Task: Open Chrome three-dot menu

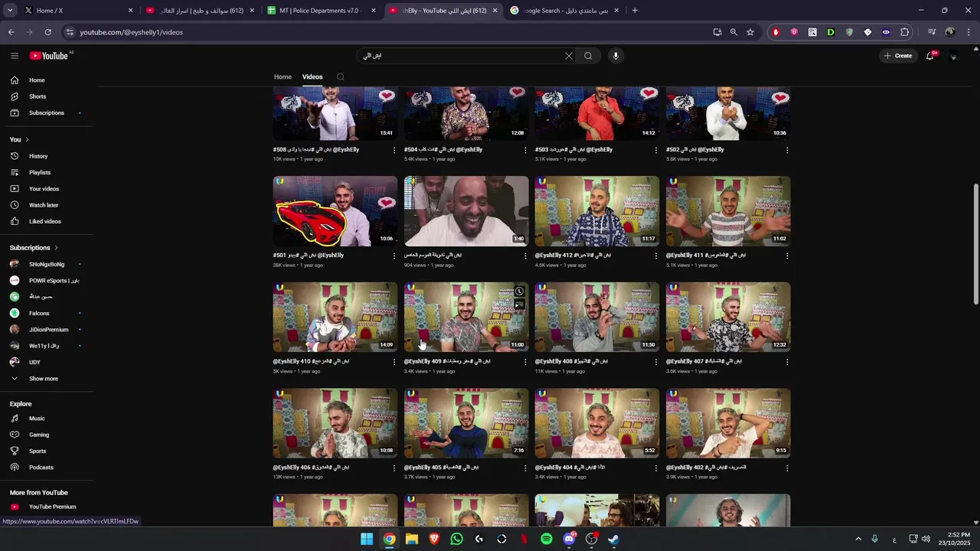Action: point(969,32)
